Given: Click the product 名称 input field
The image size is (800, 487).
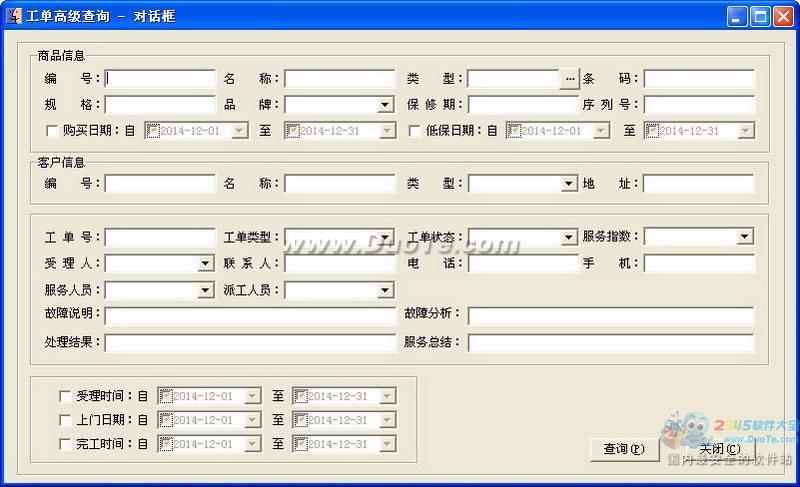Looking at the screenshot, I should (340, 79).
